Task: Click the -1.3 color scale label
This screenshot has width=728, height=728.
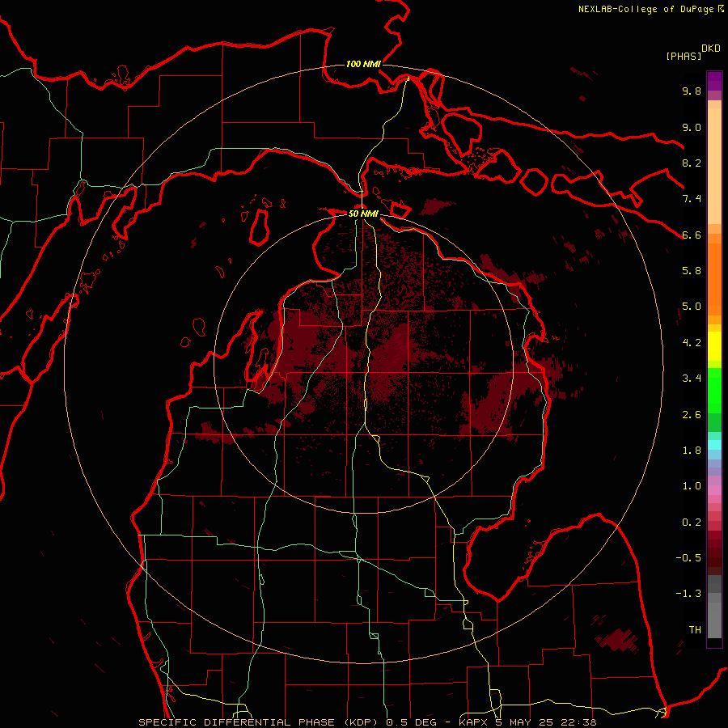Action: click(x=688, y=594)
